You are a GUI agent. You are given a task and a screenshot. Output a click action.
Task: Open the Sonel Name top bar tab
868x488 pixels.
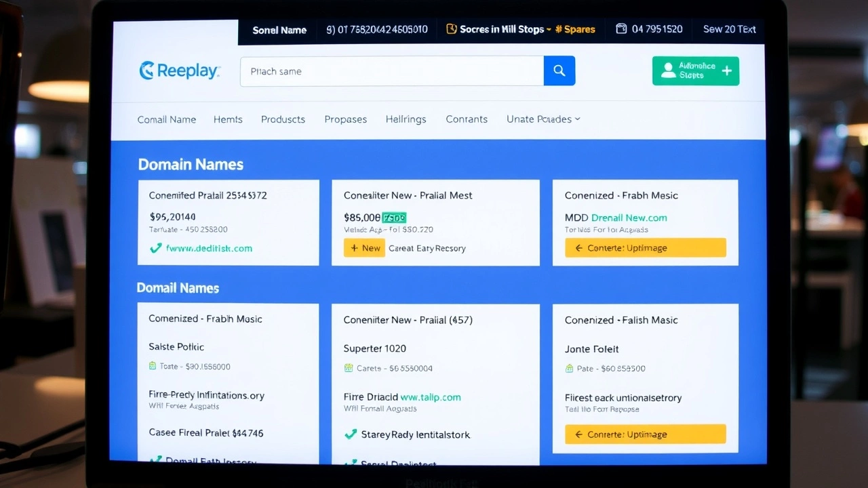pyautogui.click(x=279, y=30)
